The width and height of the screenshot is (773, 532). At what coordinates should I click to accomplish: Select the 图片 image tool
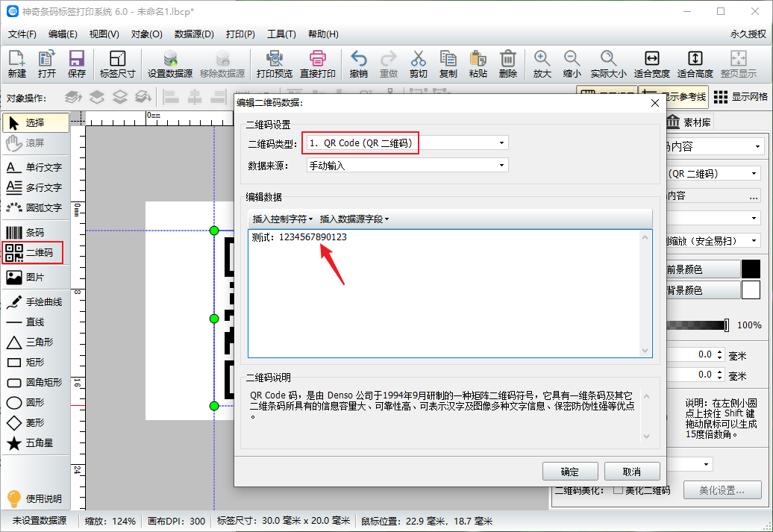36,278
